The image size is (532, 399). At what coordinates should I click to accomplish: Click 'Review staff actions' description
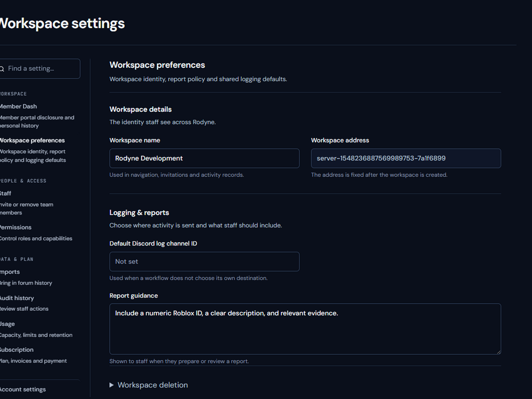tap(24, 309)
